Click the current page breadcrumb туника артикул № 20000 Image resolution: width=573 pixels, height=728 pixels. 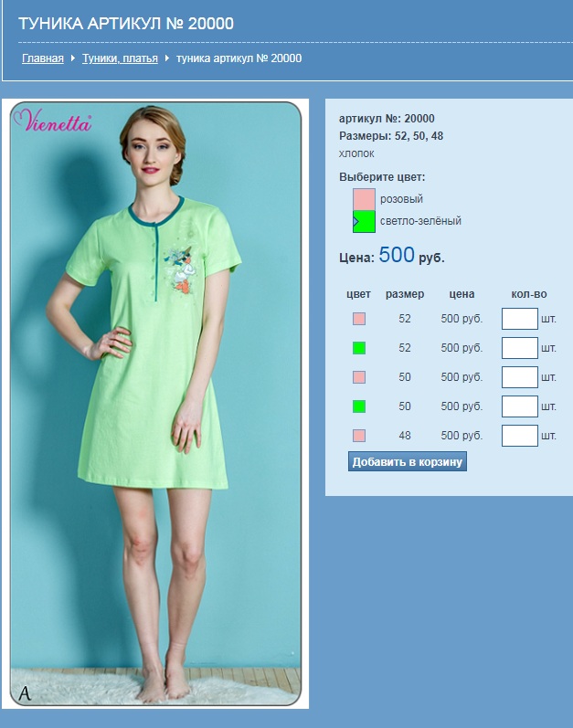[x=239, y=58]
